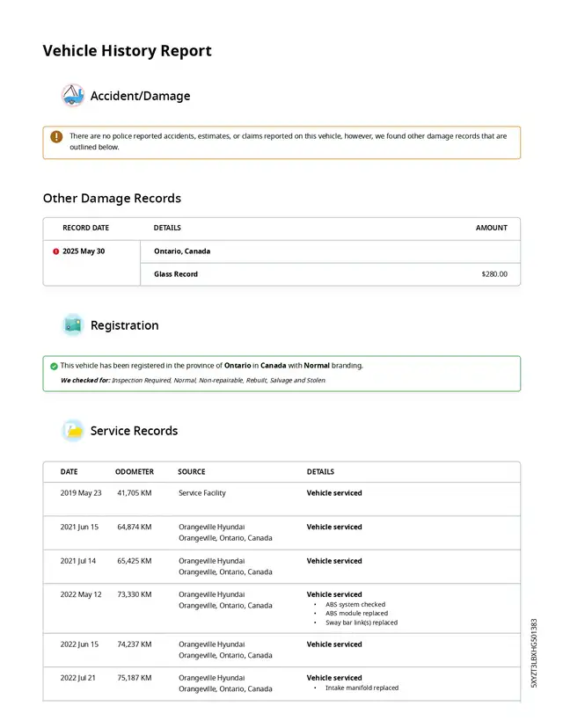
Task: Click the Accident/Damage section heading
Action: coord(140,96)
